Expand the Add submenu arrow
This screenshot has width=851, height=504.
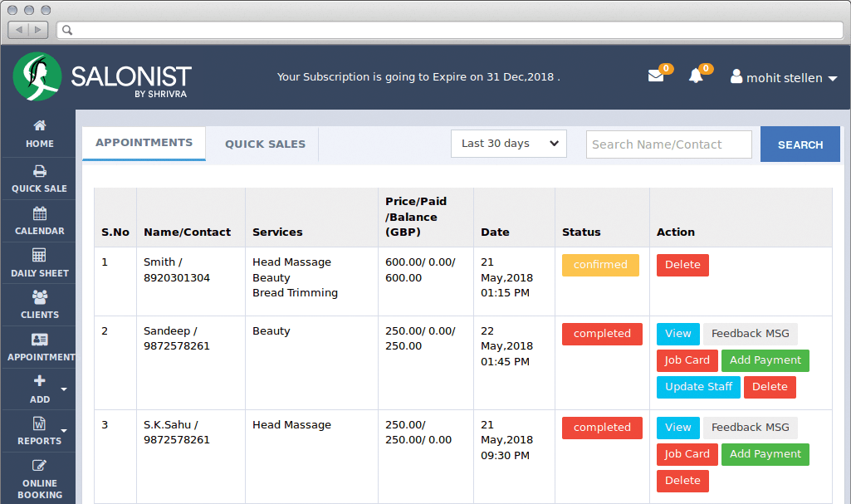64,389
